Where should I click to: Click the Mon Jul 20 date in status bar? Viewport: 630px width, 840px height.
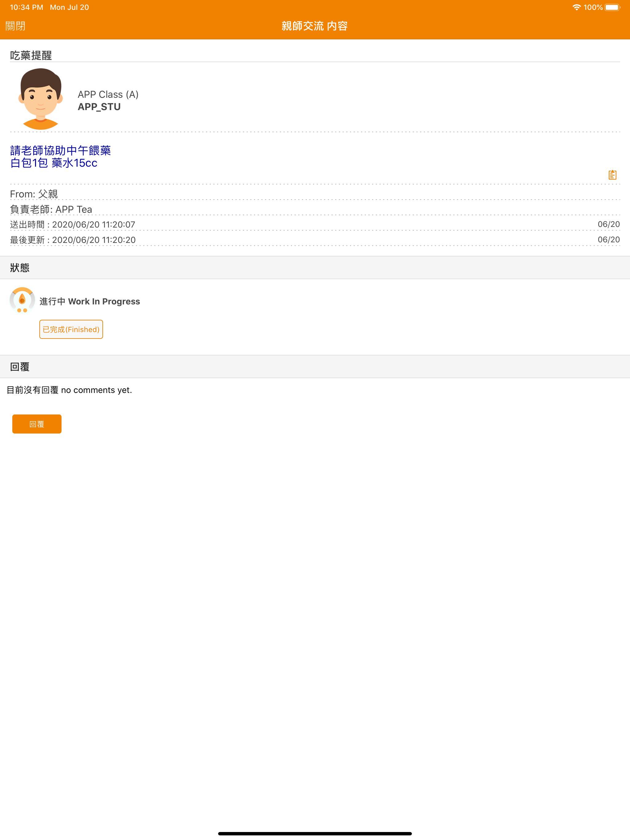click(69, 7)
